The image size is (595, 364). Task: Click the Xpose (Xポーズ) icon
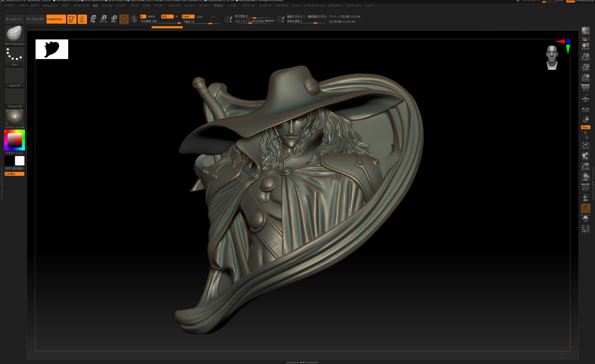click(x=585, y=229)
